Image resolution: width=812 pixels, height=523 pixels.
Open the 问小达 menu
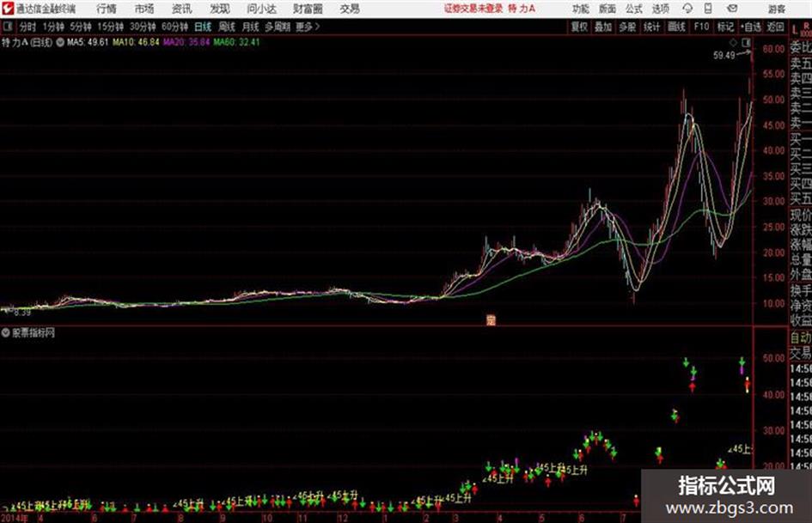click(261, 9)
